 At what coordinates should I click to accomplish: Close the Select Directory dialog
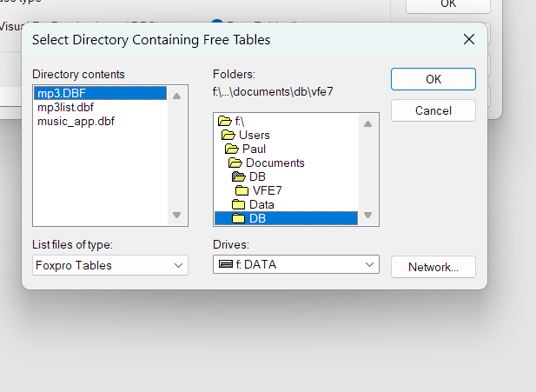[469, 39]
